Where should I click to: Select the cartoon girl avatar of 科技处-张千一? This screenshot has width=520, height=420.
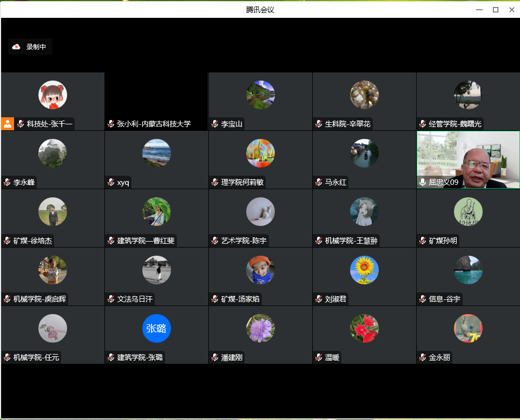52,95
